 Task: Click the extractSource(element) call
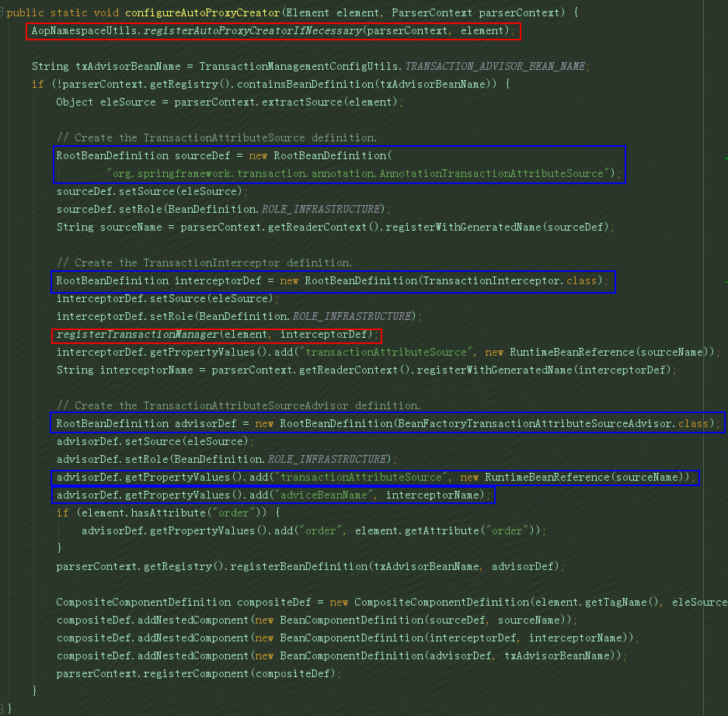tap(329, 102)
